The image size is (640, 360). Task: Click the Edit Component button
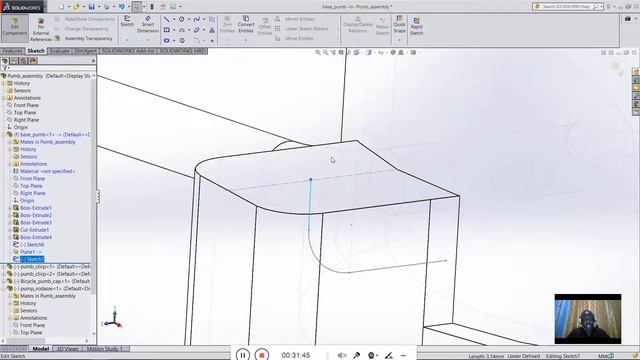tap(15, 28)
